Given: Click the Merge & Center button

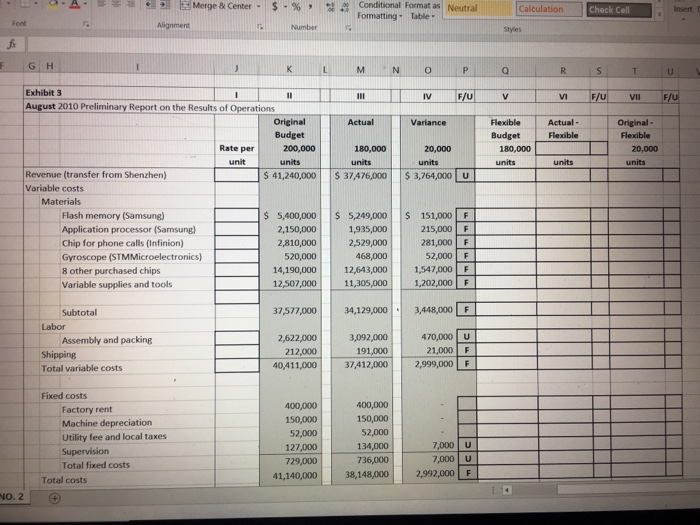Looking at the screenshot, I should [x=216, y=6].
